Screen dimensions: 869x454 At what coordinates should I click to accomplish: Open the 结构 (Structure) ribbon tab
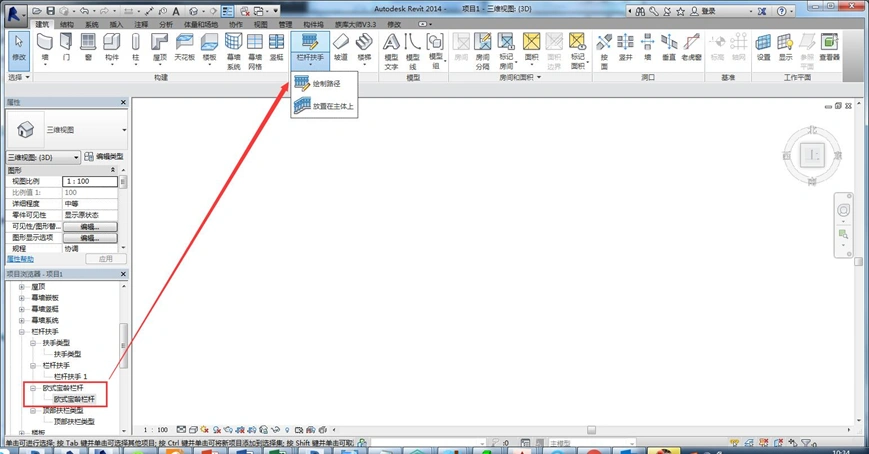coord(67,24)
